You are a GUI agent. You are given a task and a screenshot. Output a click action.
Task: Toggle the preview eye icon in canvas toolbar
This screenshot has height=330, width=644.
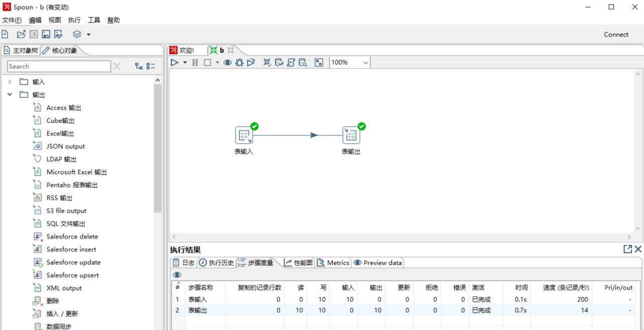[228, 63]
